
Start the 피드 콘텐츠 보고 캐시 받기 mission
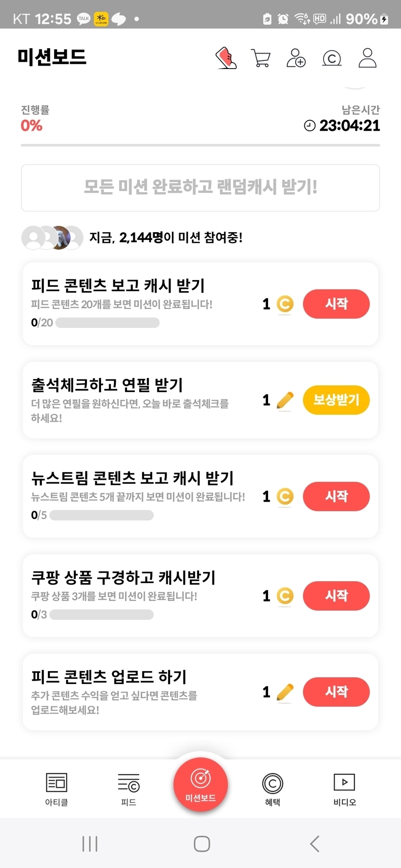pos(336,304)
